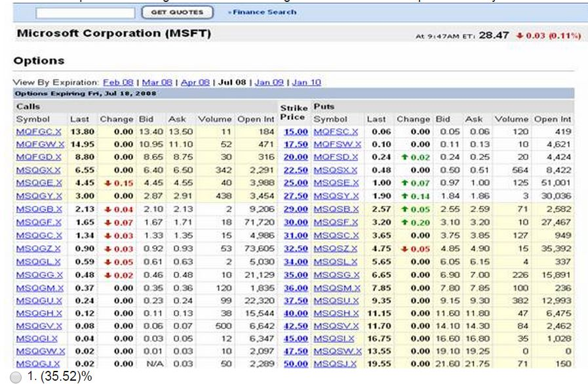The width and height of the screenshot is (588, 384).
Task: Open put option MSQSZ.X
Action: point(336,248)
